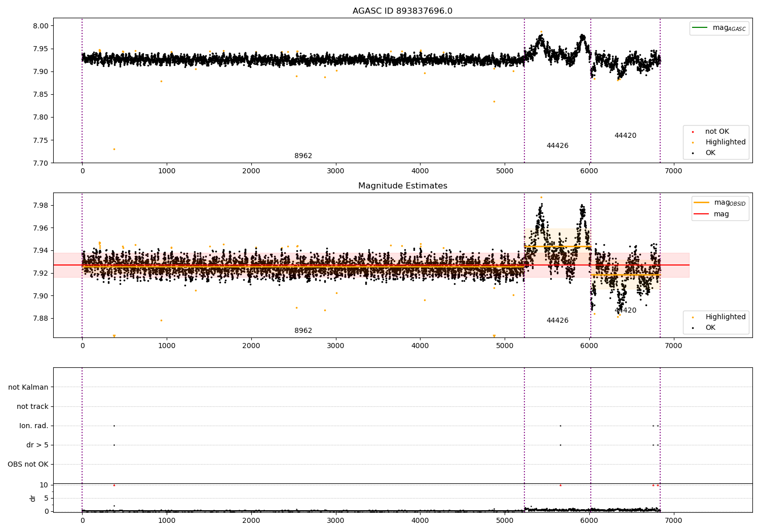
Task: Click the 'dr' y-axis label
Action: pos(33,498)
